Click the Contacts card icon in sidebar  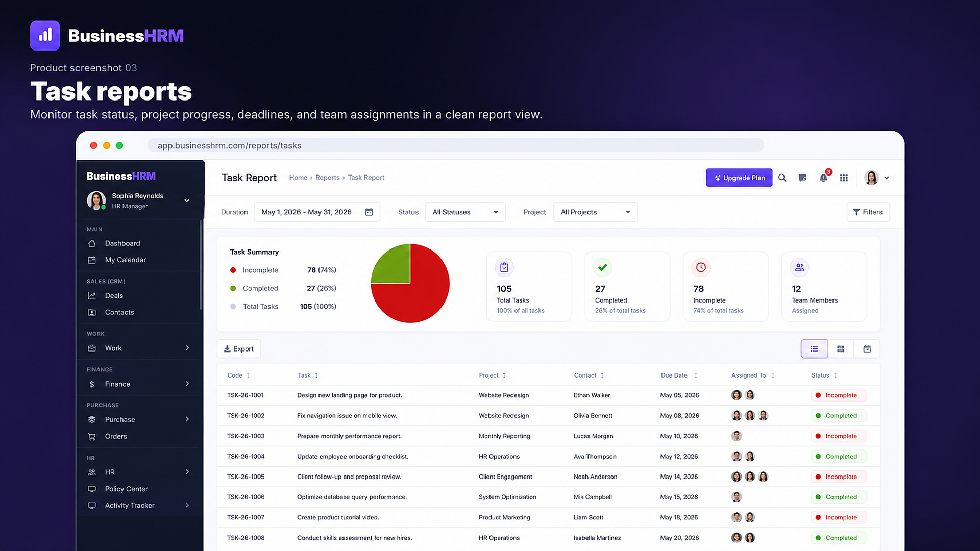tap(92, 312)
